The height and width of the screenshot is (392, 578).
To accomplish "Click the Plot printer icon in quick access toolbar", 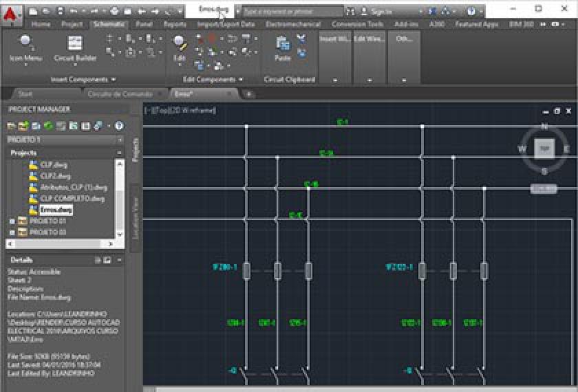I will [x=114, y=12].
